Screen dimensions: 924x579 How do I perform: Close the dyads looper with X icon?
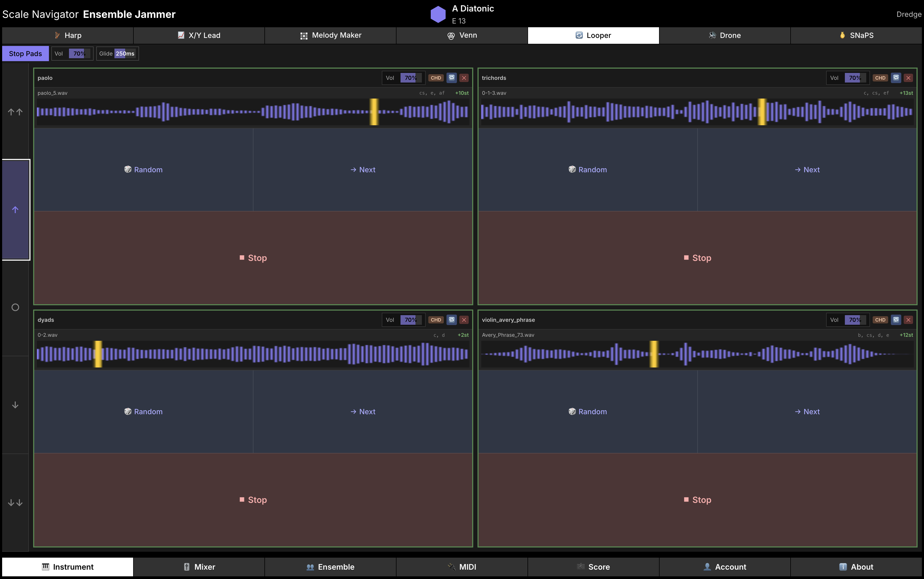(x=464, y=320)
